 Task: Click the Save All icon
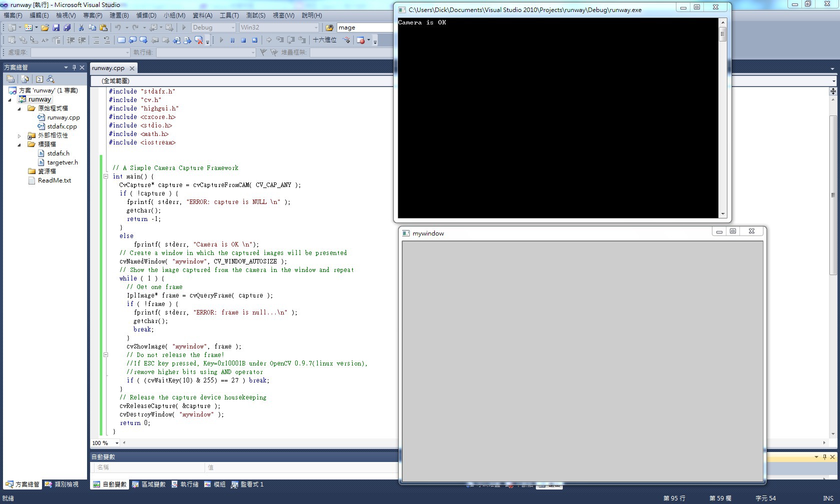67,27
